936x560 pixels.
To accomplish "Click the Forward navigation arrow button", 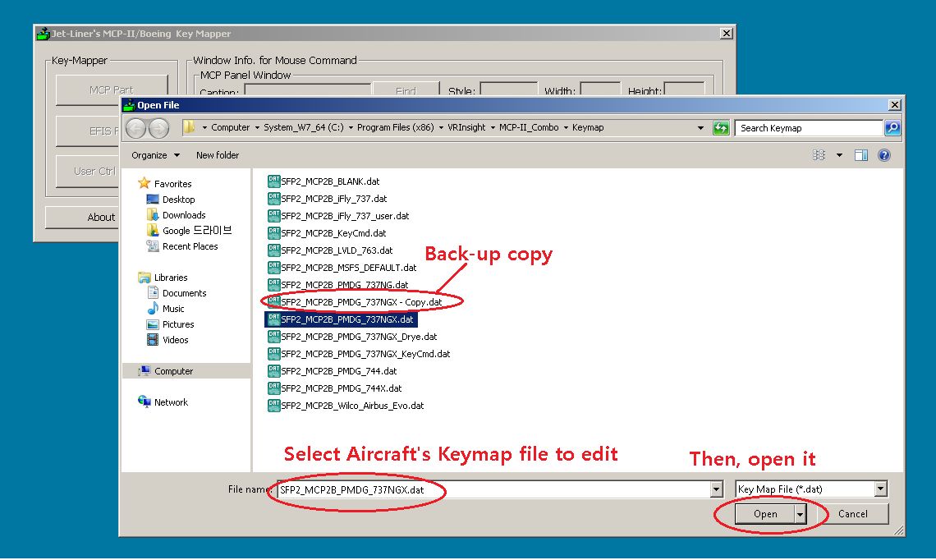I will pos(158,128).
